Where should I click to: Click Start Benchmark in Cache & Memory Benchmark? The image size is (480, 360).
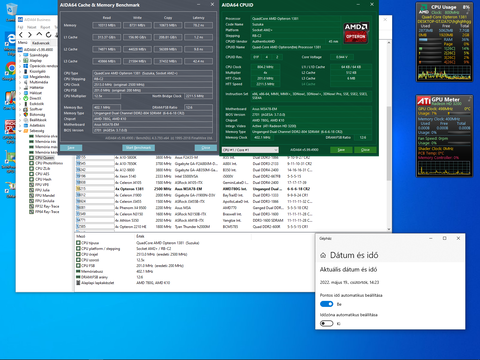click(x=138, y=148)
